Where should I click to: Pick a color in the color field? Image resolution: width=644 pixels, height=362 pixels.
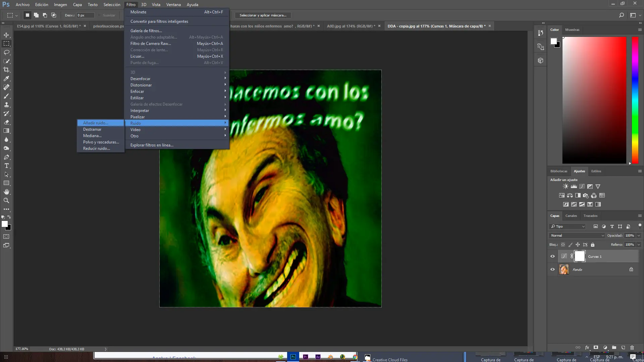(594, 100)
